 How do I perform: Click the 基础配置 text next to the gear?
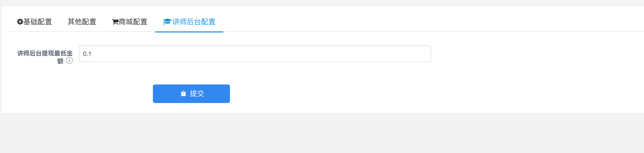tap(38, 22)
